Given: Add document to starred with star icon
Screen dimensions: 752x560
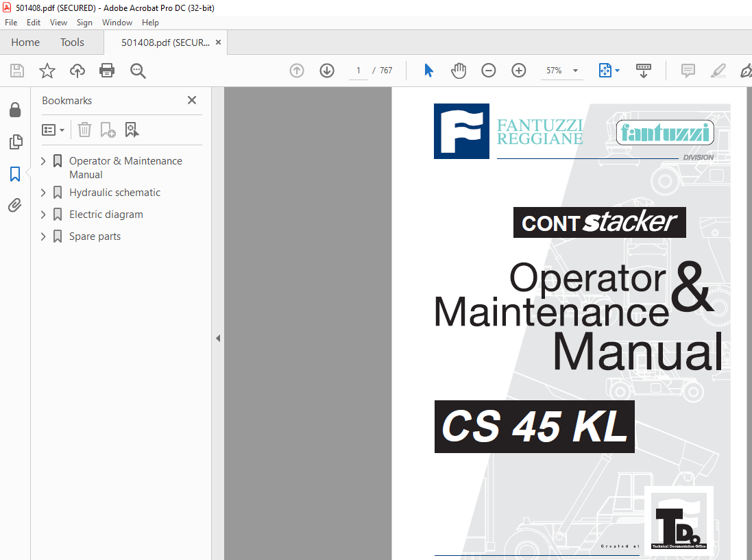Looking at the screenshot, I should pyautogui.click(x=47, y=71).
